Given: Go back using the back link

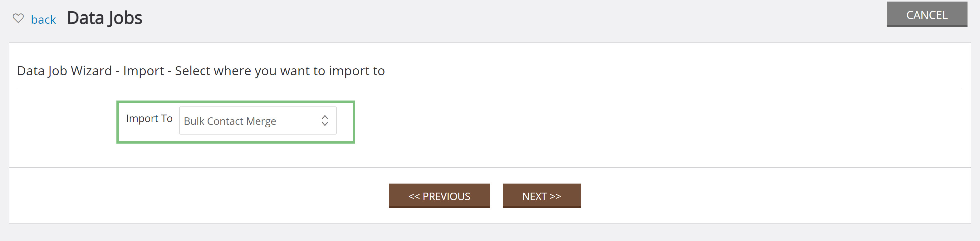Looking at the screenshot, I should pyautogui.click(x=43, y=19).
